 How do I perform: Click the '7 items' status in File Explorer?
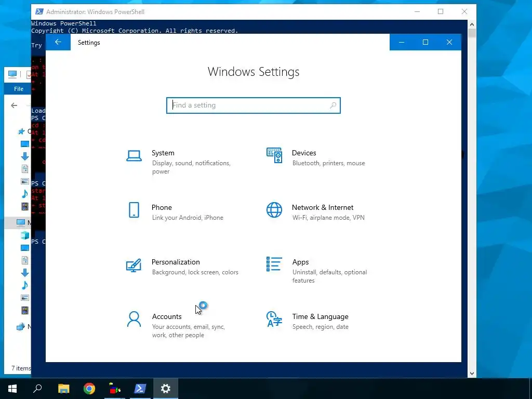point(21,368)
